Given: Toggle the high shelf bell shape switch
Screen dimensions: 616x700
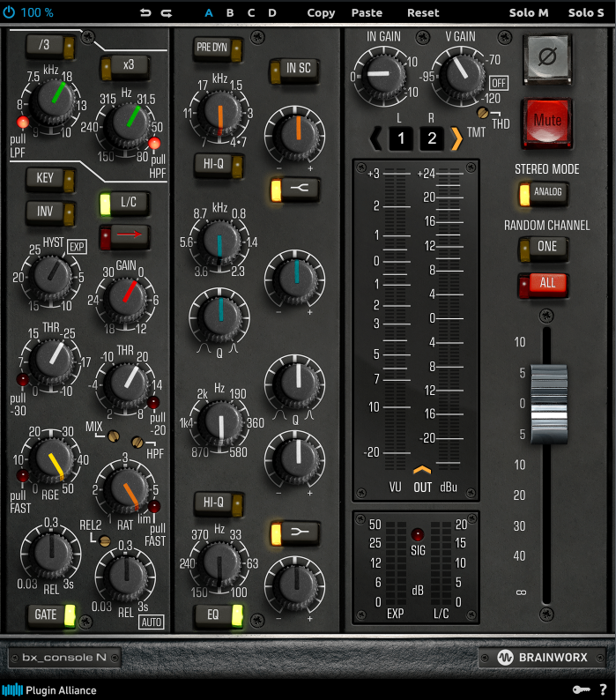Looking at the screenshot, I should tap(295, 189).
